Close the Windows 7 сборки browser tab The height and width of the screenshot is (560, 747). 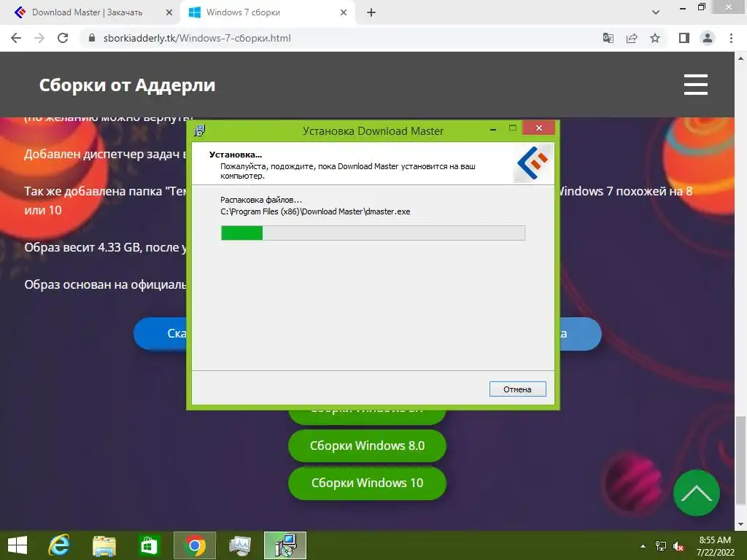point(344,13)
